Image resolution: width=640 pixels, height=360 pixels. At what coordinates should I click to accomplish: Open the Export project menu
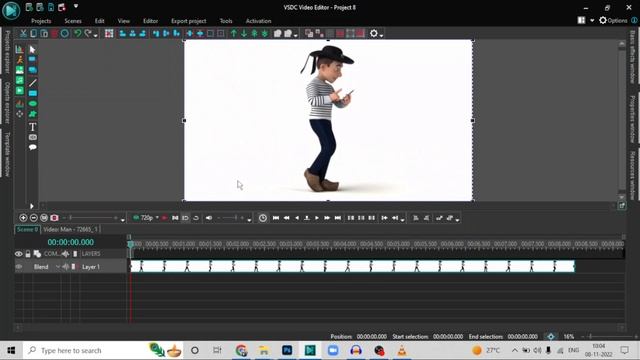[189, 21]
